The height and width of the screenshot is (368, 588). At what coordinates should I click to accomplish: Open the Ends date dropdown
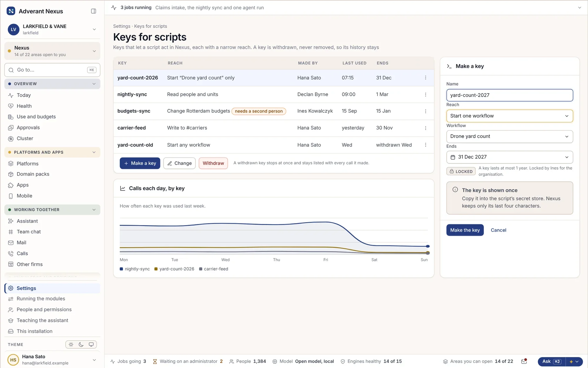(x=510, y=157)
